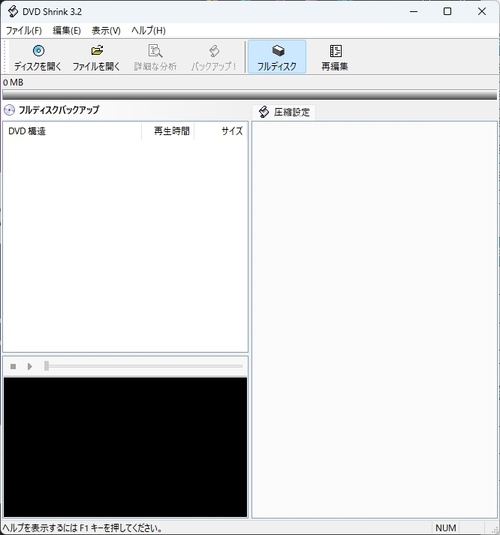Select the フルディスク (Full Disc) mode button
The width and height of the screenshot is (500, 535).
tap(277, 57)
